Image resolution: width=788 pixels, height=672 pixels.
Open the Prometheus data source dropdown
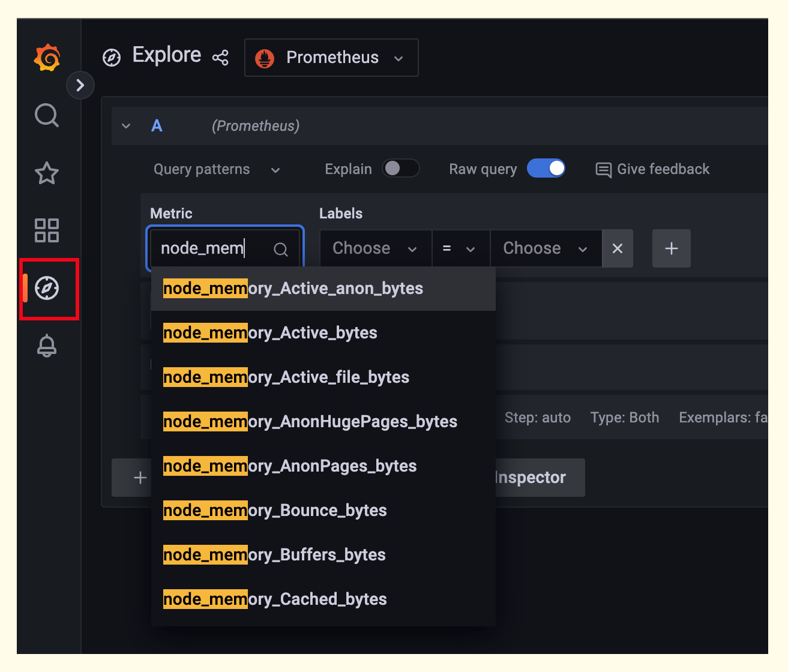(x=331, y=58)
